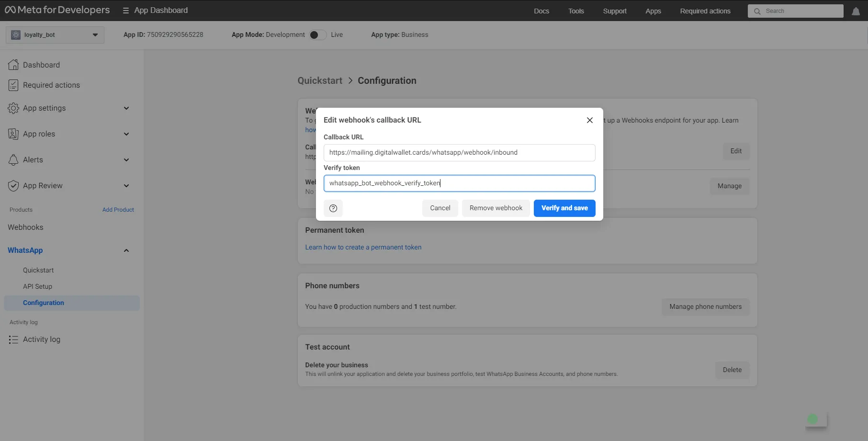Click the Alerts bell icon in sidebar

pos(13,160)
